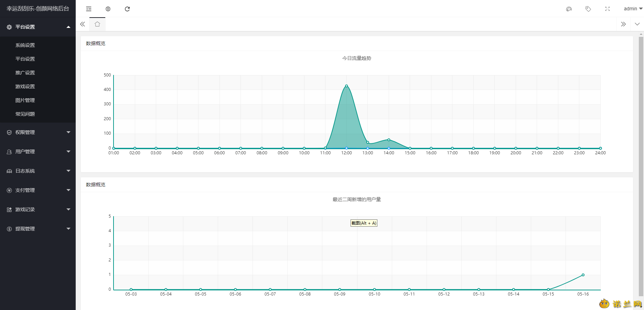Expand the 支付管理 menu
This screenshot has height=310, width=644.
point(38,190)
